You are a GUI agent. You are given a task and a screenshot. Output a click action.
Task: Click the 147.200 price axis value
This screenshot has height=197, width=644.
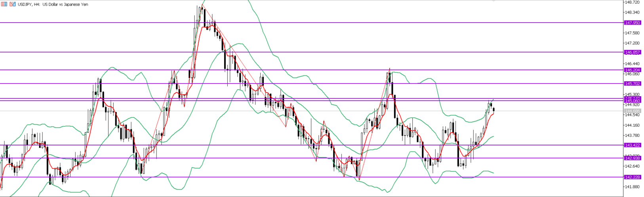633,43
